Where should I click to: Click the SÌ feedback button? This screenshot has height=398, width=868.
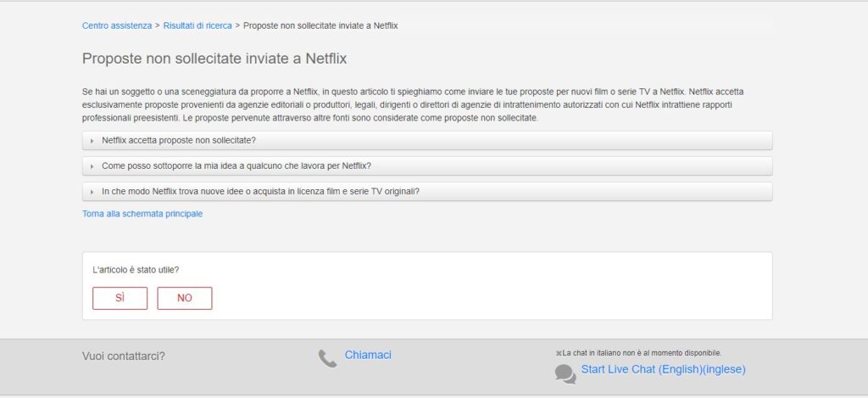point(120,298)
